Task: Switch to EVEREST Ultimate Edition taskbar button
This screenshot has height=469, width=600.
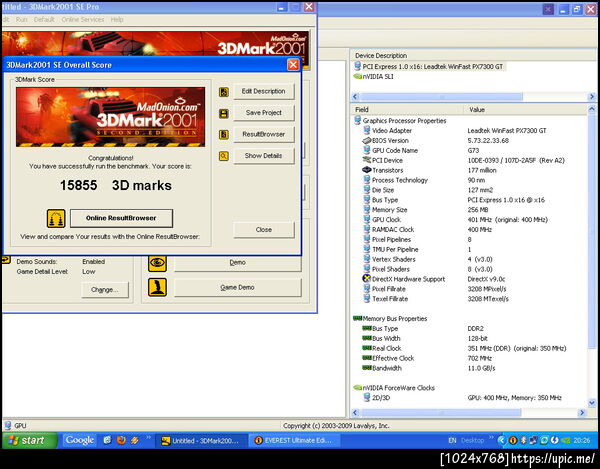Action: 294,441
